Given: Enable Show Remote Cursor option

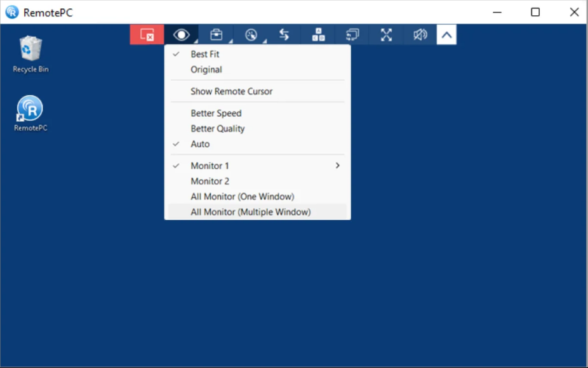Looking at the screenshot, I should 231,91.
